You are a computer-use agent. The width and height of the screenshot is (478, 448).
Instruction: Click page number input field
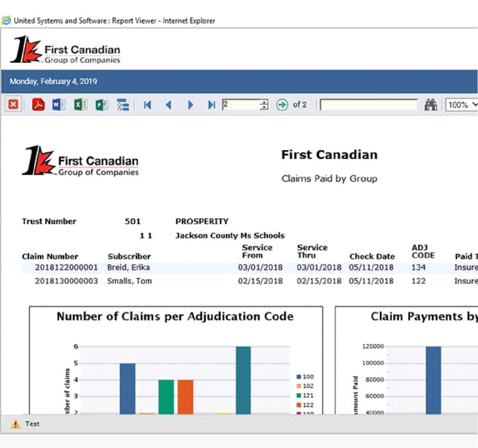click(241, 105)
